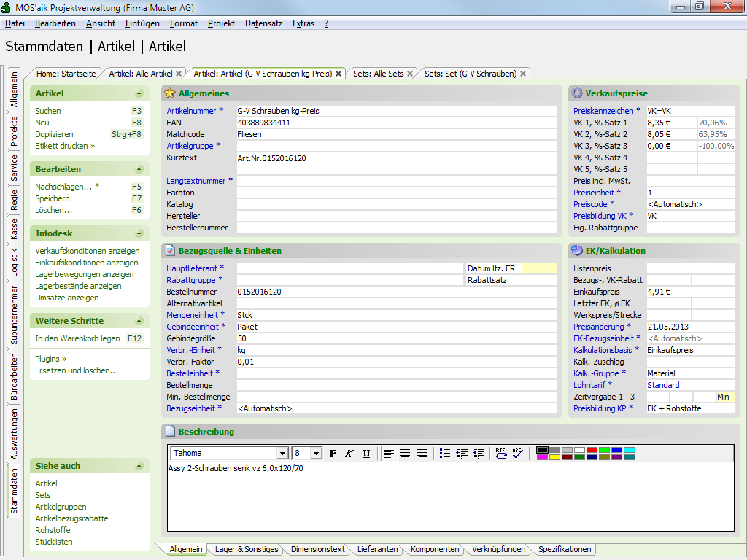Toggle underline formatting in description editor
Viewport: 747px width, 560px height.
tap(366, 454)
